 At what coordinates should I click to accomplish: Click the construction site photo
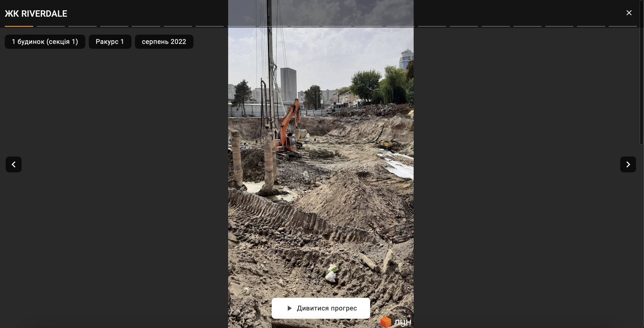pyautogui.click(x=321, y=164)
